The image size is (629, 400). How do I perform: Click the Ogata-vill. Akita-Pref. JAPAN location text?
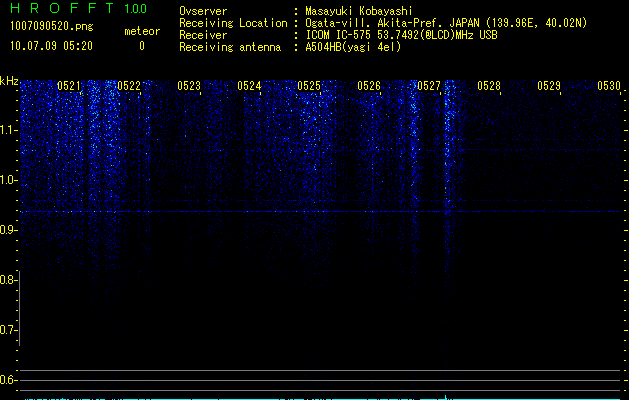click(446, 23)
